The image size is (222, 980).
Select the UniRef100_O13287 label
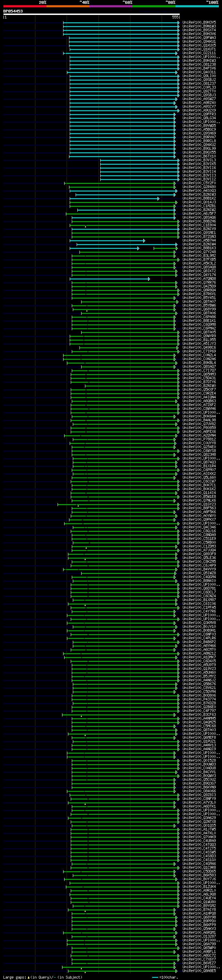[199, 936]
